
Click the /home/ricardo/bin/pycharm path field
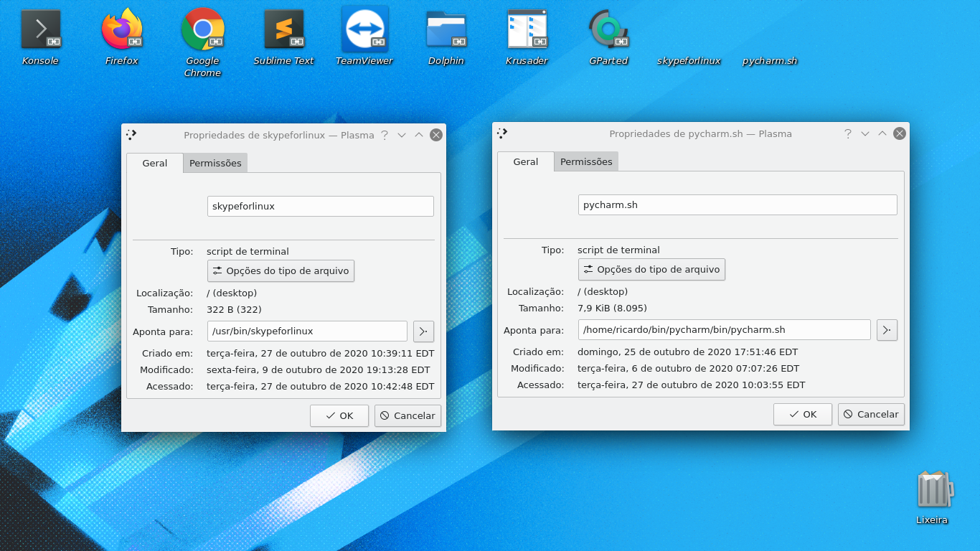[725, 330]
